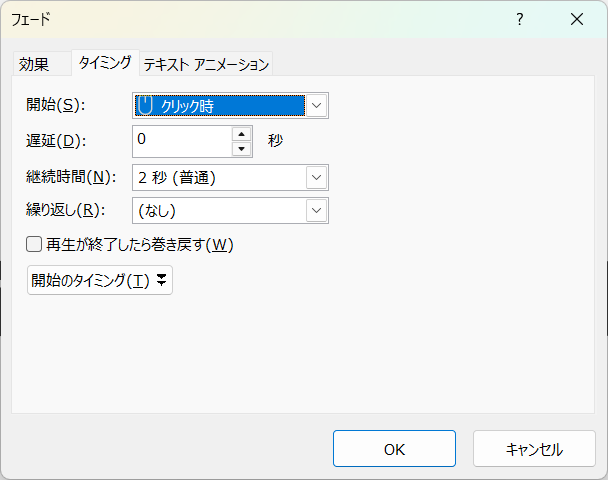
Task: Select the タイミング tab
Action: click(x=105, y=62)
